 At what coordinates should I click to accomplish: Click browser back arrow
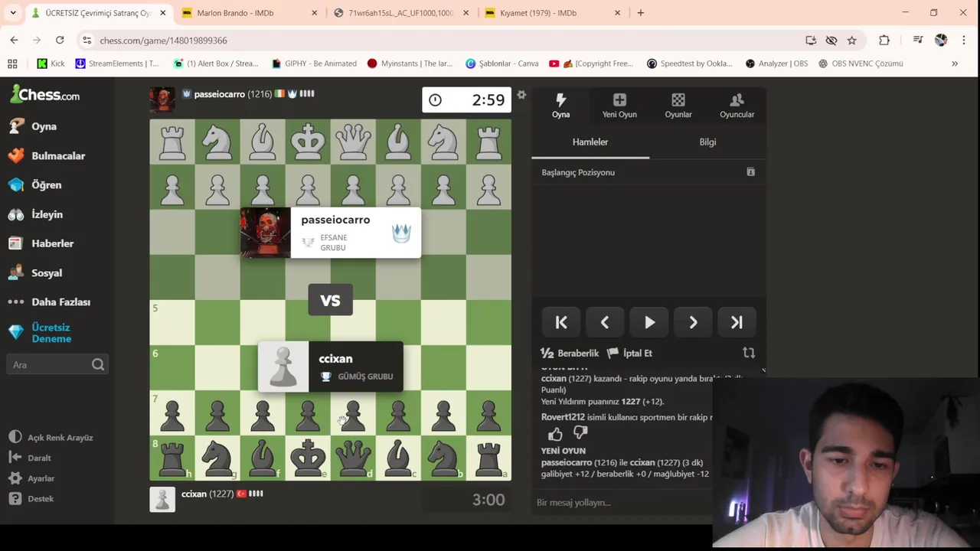point(14,41)
